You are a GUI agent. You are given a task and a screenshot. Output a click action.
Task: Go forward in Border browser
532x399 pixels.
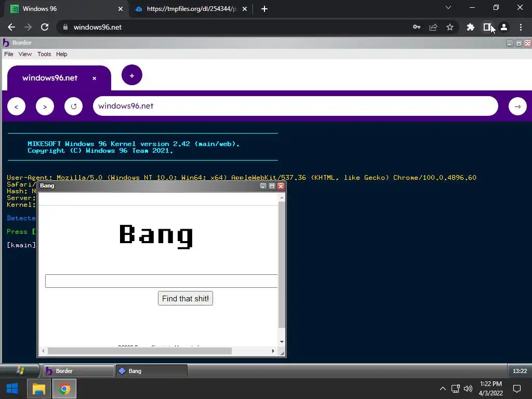click(x=45, y=107)
